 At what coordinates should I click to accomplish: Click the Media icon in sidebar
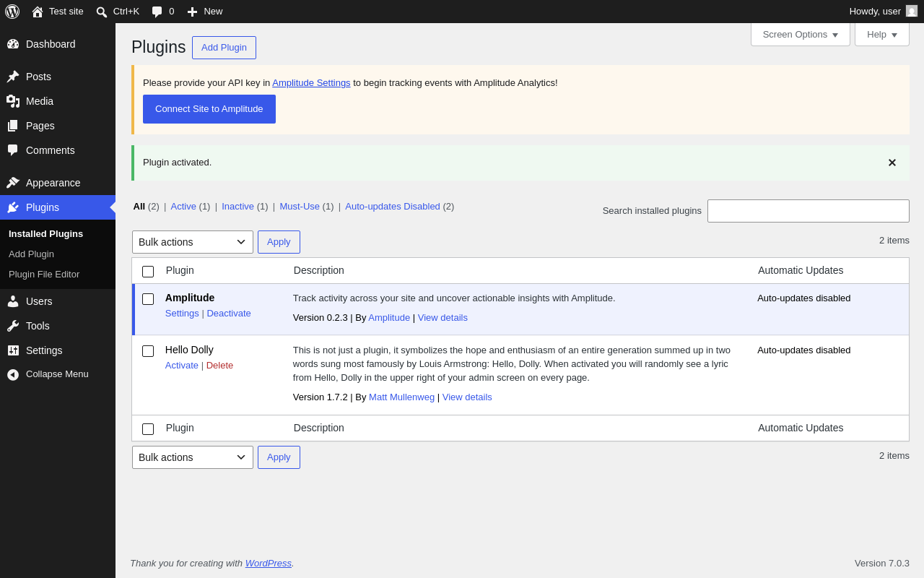click(13, 101)
